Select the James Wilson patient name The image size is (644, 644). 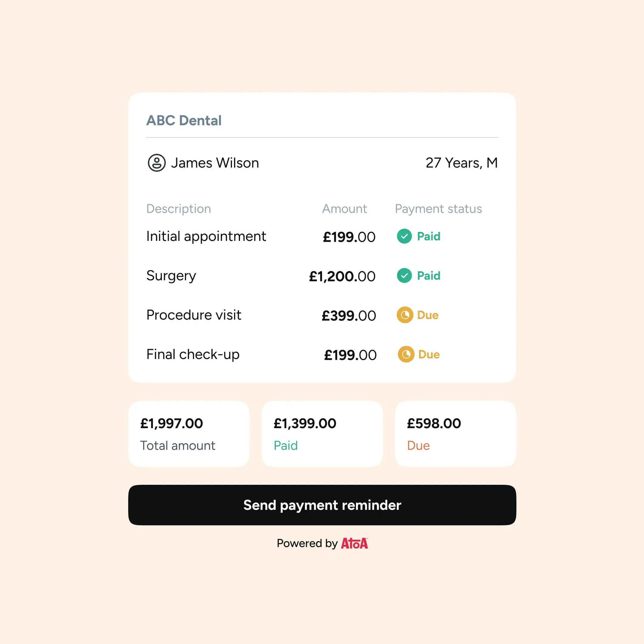[215, 163]
